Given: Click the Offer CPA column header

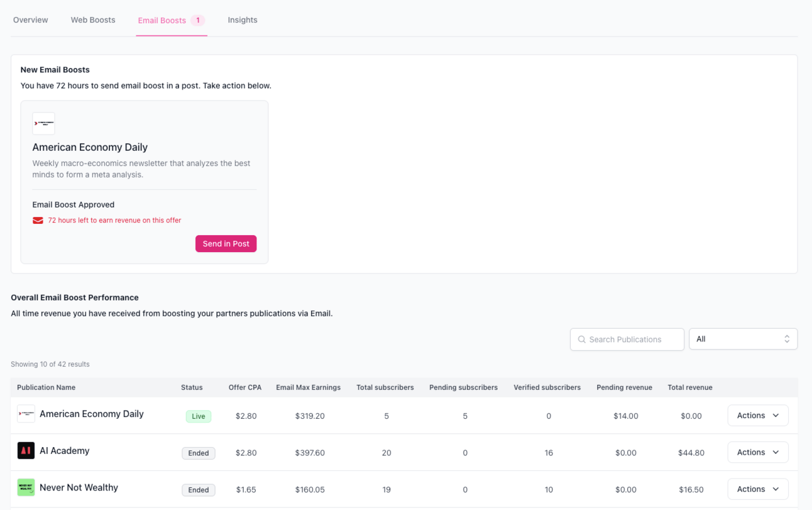Looking at the screenshot, I should (245, 387).
